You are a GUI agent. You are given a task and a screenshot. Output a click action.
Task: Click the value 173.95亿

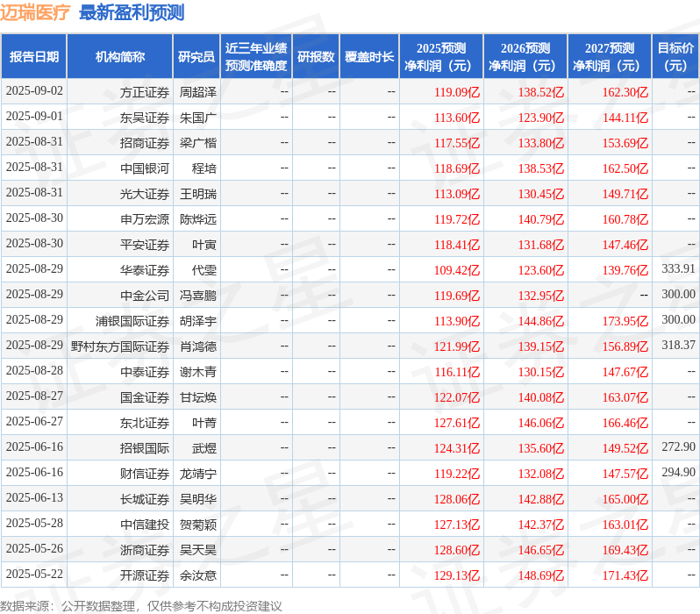(x=625, y=322)
